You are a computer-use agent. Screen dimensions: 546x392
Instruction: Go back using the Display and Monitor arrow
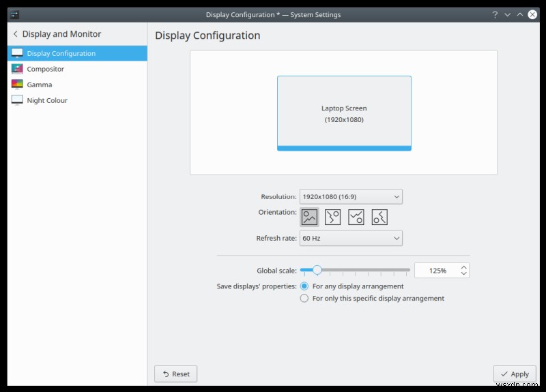pyautogui.click(x=15, y=34)
